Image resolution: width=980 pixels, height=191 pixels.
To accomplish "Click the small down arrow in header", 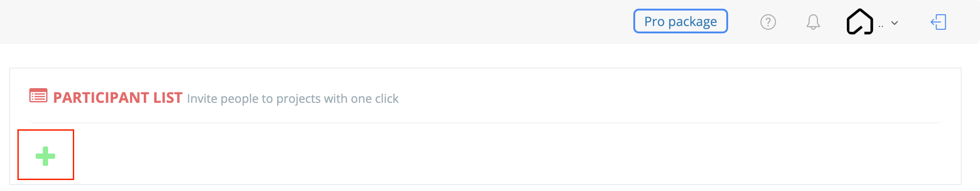I will [x=894, y=23].
